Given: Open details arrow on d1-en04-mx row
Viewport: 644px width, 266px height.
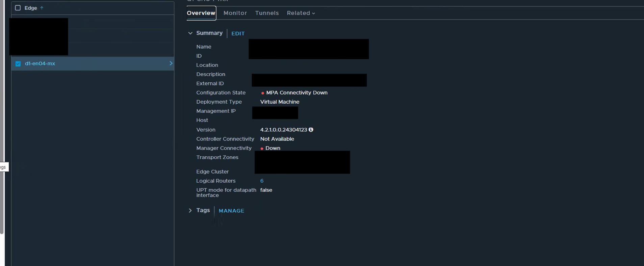Looking at the screenshot, I should [x=171, y=63].
